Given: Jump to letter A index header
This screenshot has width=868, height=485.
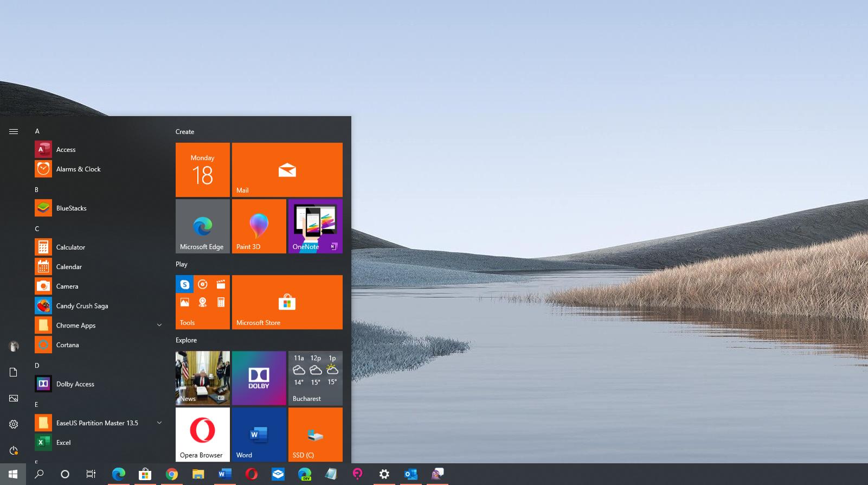Looking at the screenshot, I should [37, 131].
